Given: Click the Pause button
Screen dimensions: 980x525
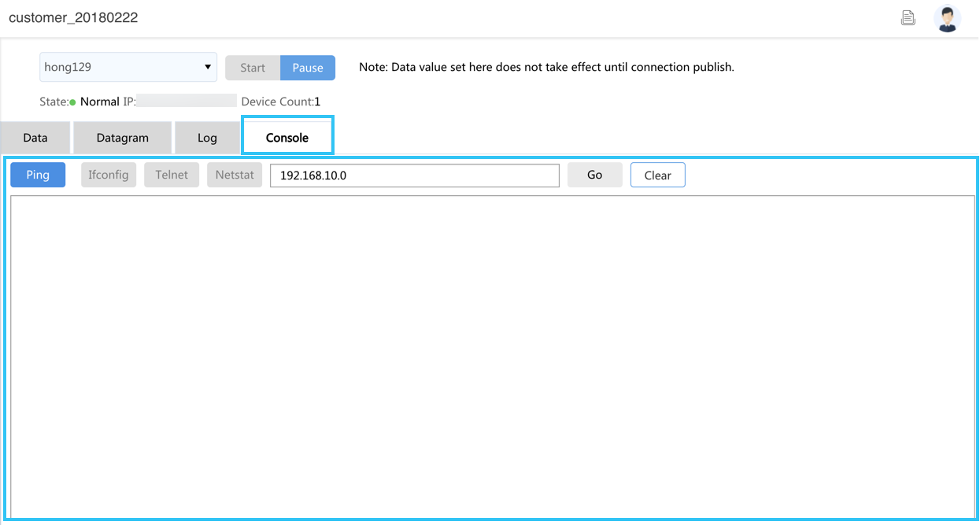Looking at the screenshot, I should [x=308, y=68].
